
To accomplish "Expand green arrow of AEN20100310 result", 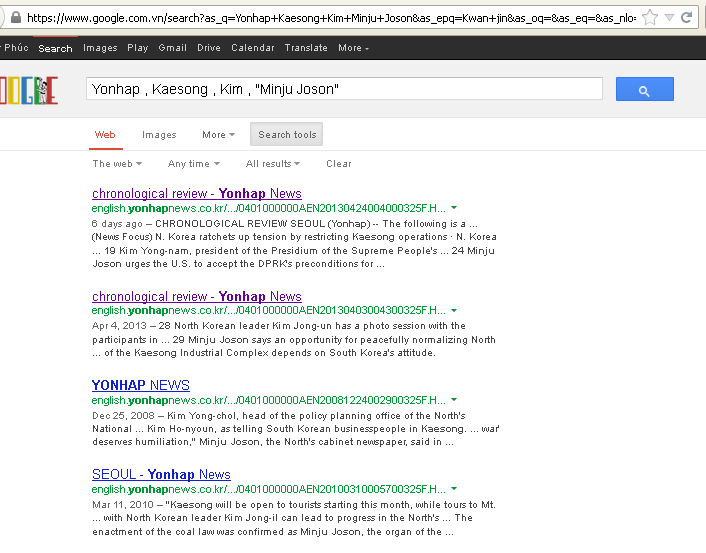I will click(454, 489).
